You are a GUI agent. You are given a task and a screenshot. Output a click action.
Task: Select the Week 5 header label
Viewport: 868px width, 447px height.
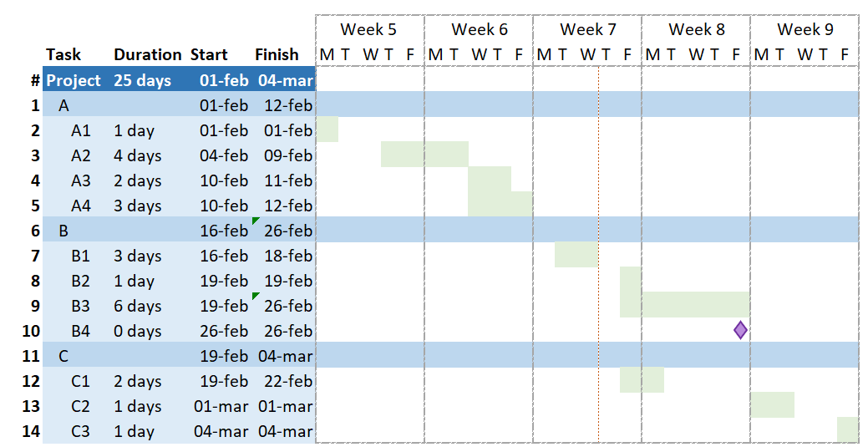pyautogui.click(x=369, y=29)
